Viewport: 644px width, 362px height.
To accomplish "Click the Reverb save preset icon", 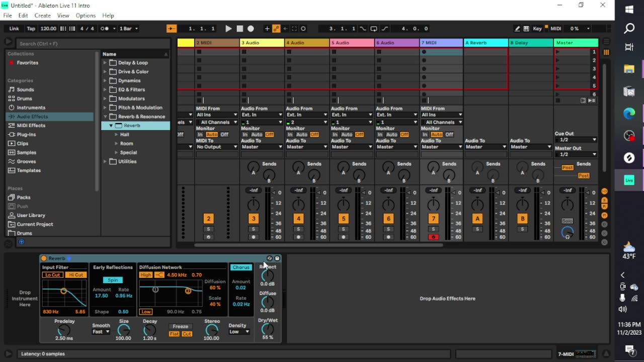I will (277, 258).
